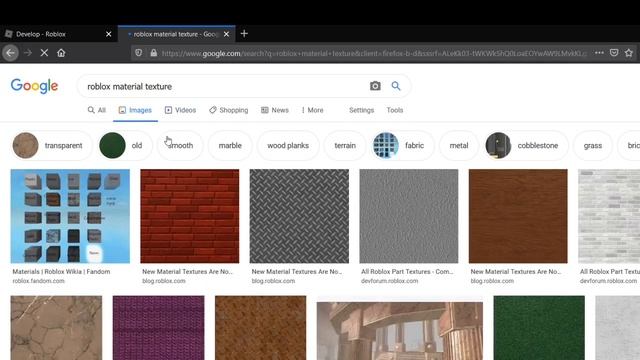Expand the More search categories menu
640x360 pixels.
point(312,110)
